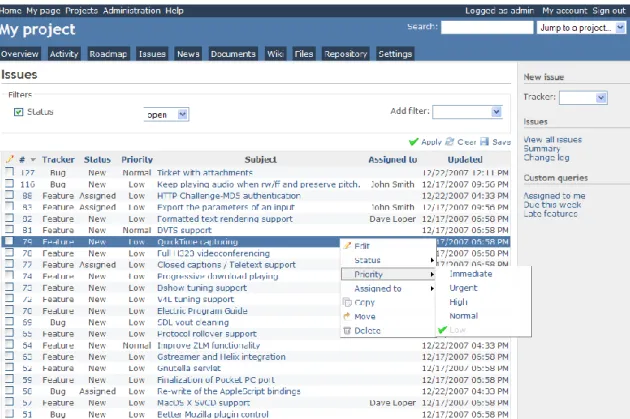Click the Priority submenu entry
Viewport: 630px width, 419px height.
(388, 274)
